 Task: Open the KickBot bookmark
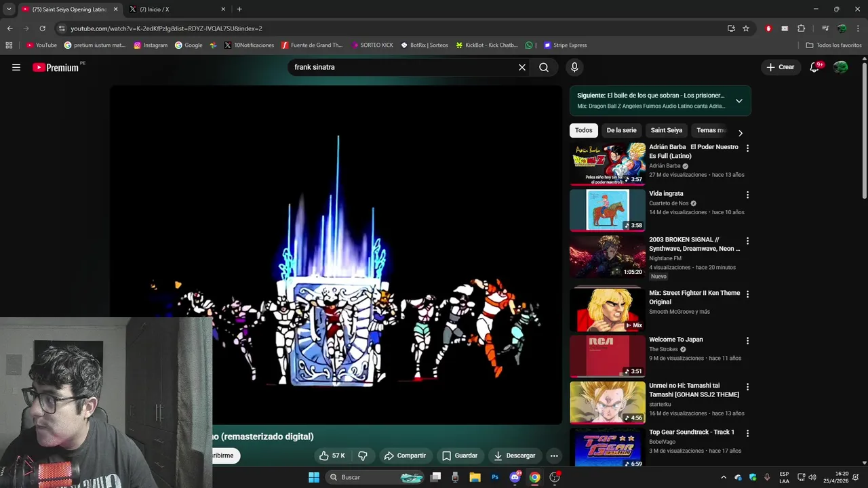(487, 45)
